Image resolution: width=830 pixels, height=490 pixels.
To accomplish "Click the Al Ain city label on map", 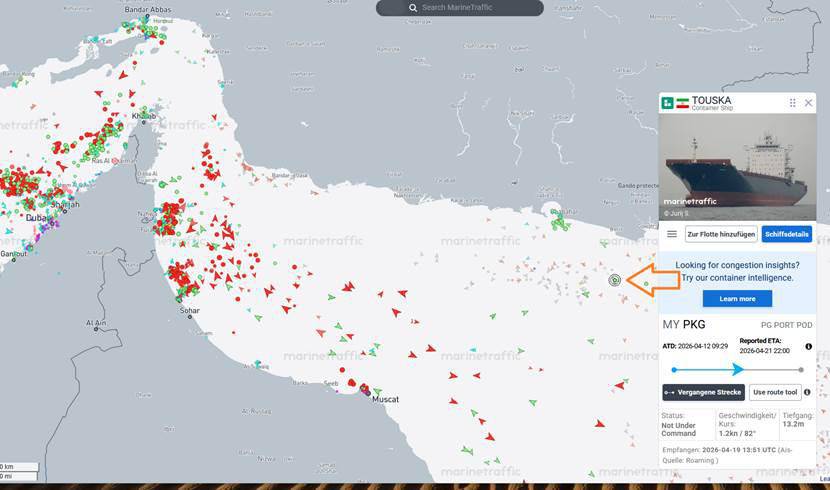I will pos(96,323).
